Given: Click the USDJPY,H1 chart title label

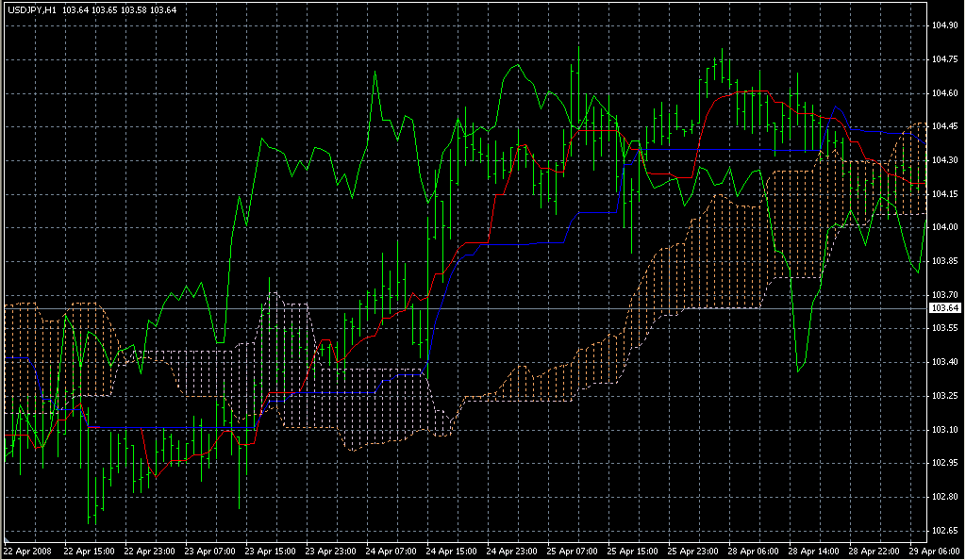Looking at the screenshot, I should click(31, 10).
